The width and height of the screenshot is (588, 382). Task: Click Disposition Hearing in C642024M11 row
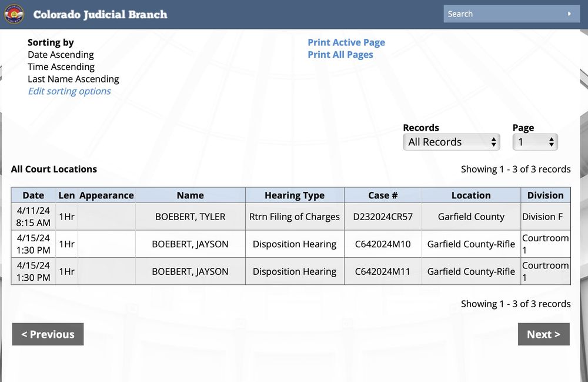point(295,272)
